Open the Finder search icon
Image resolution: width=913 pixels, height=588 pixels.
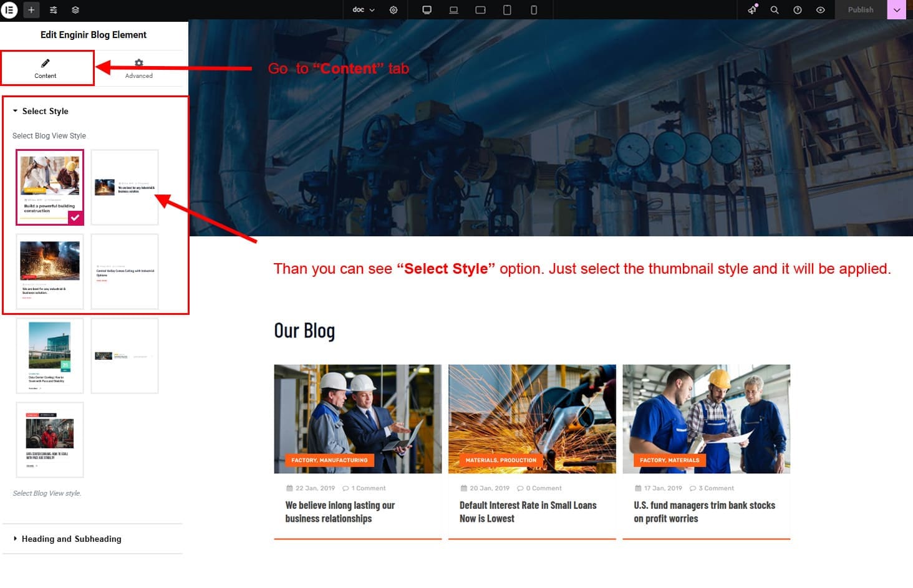pos(775,10)
